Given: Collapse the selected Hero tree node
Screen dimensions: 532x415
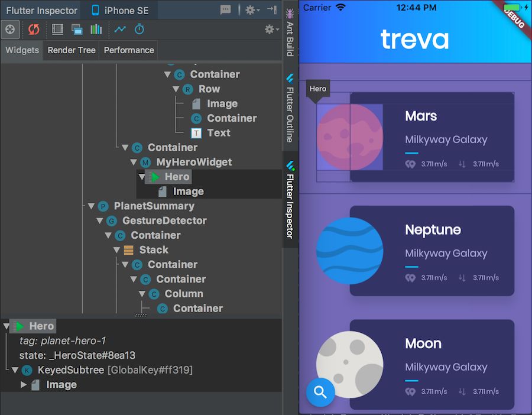Looking at the screenshot, I should [142, 177].
